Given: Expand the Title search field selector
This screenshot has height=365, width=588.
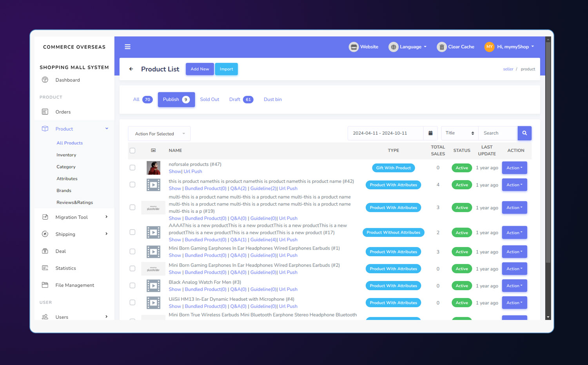Looking at the screenshot, I should pos(459,133).
